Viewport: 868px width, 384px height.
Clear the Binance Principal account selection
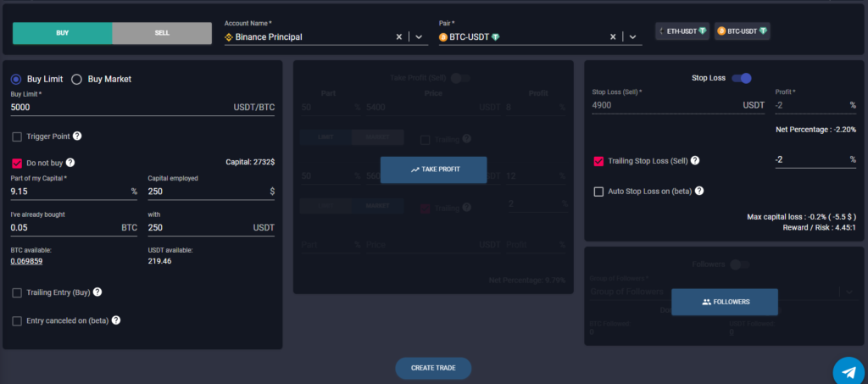400,37
